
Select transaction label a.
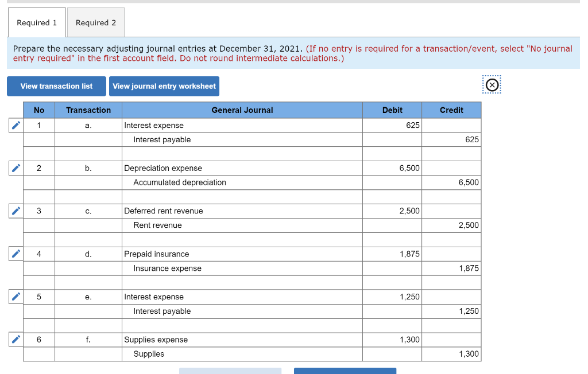point(88,125)
